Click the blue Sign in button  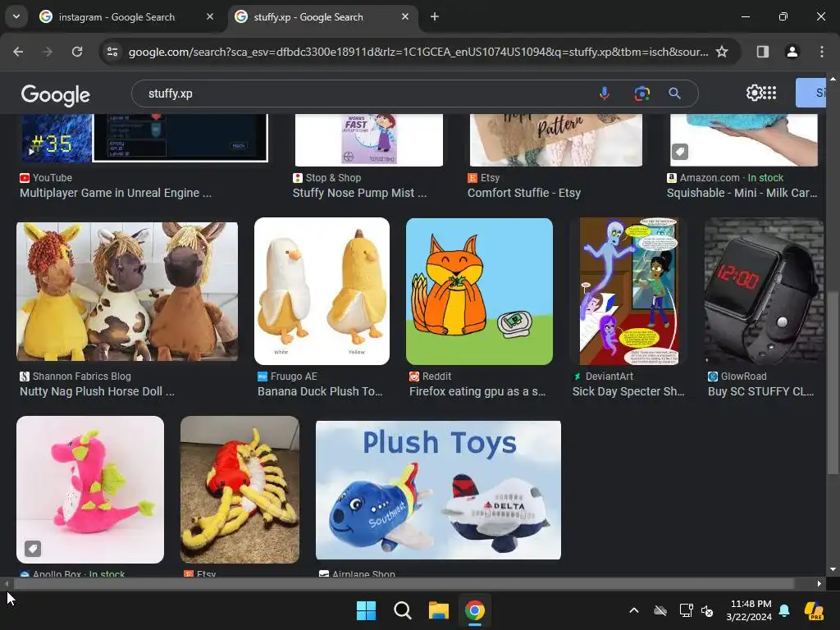click(810, 93)
